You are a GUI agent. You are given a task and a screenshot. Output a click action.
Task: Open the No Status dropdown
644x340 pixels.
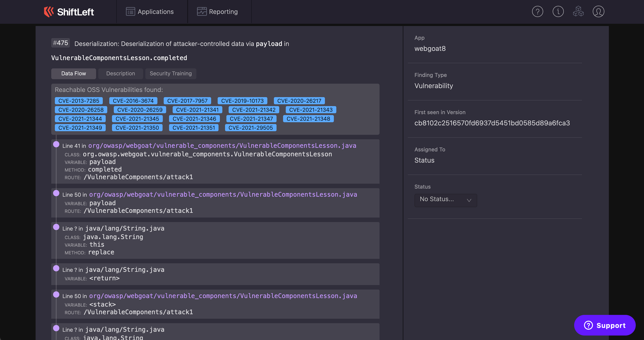click(x=445, y=200)
